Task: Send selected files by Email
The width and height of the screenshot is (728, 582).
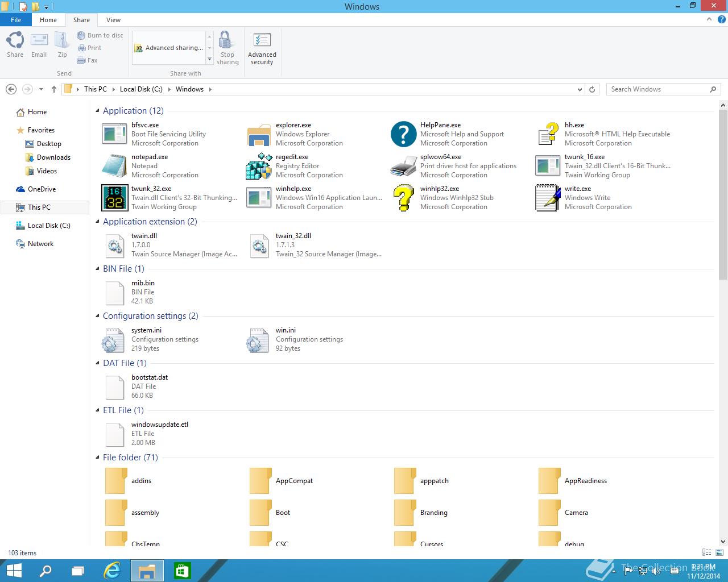Action: coord(39,44)
